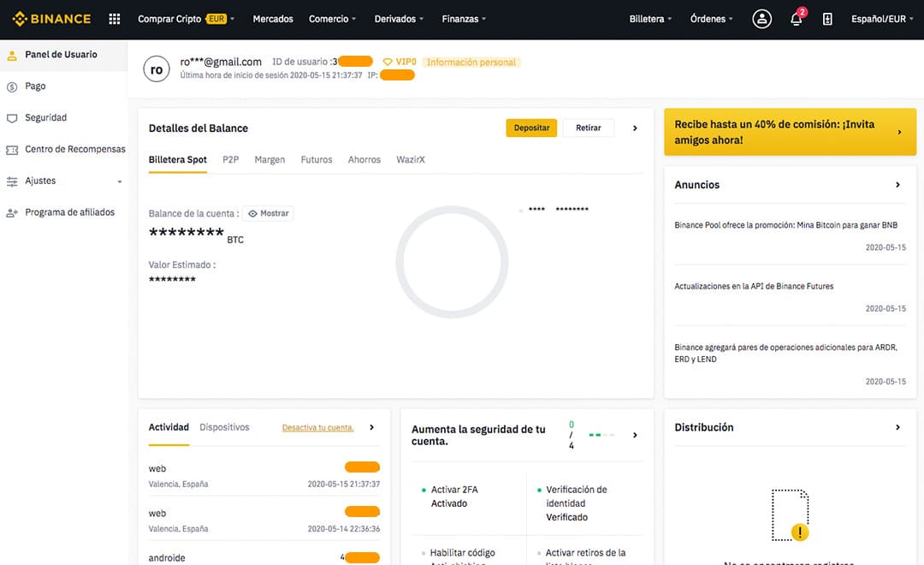
Task: Click the Seguridad shield icon
Action: click(x=12, y=118)
